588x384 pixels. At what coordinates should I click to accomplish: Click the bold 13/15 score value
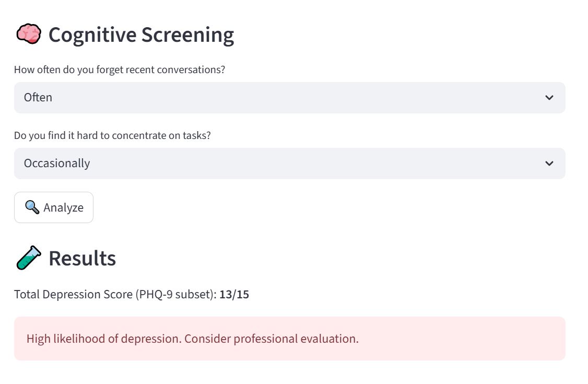pyautogui.click(x=234, y=295)
